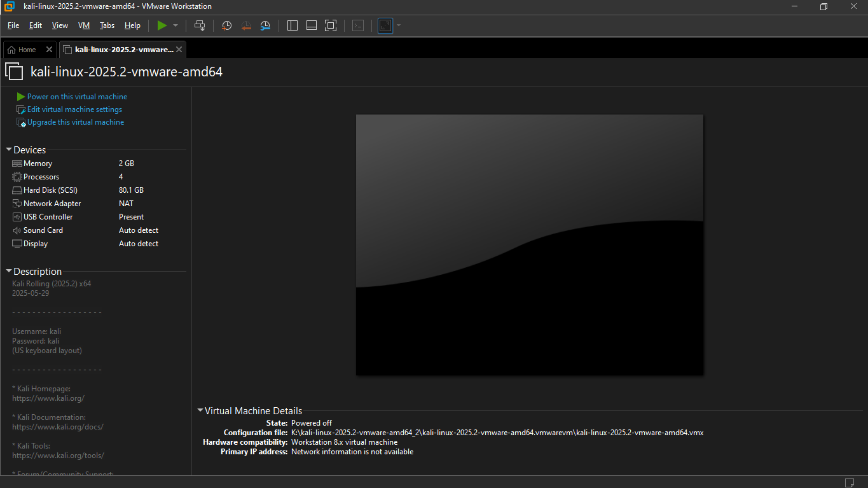Open the view stretch dropdown arrow
868x488 pixels.
[x=399, y=25]
